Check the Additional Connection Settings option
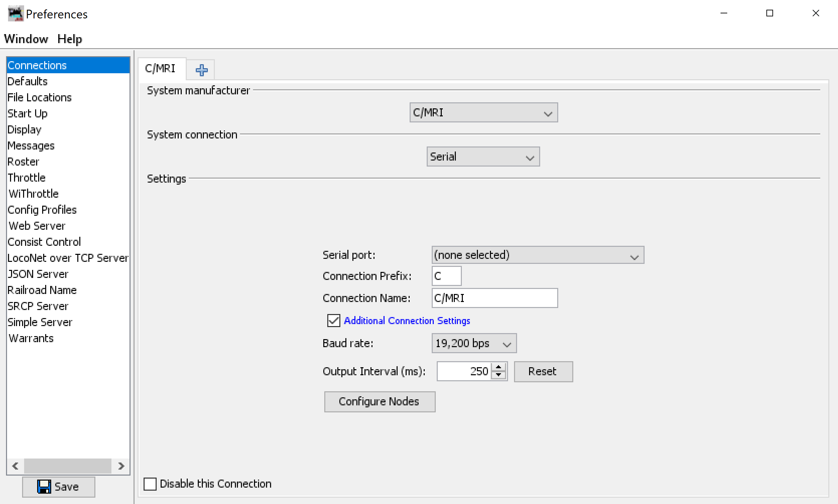838x504 pixels. click(333, 320)
